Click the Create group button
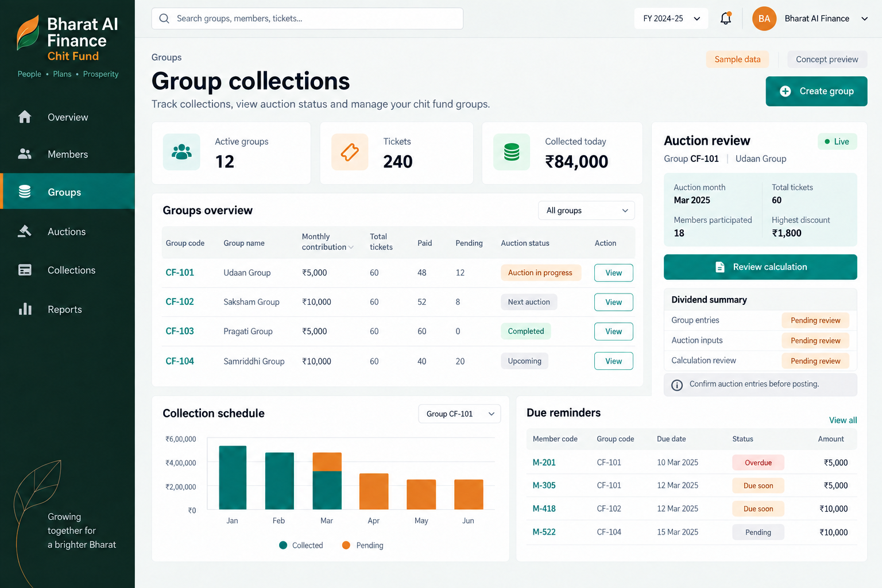Screen dimensions: 882x588 click(816, 91)
